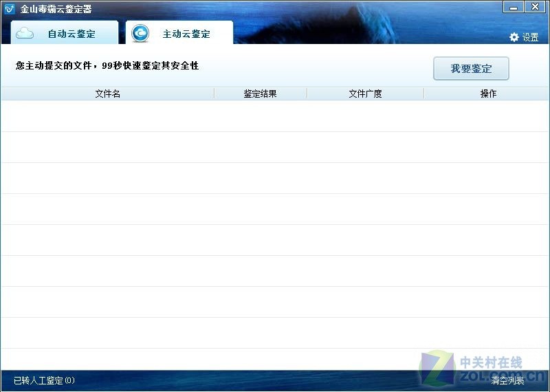Screen dimensions: 550x392
Task: Switch to the 自动云鉴定 tab
Action: (65, 32)
